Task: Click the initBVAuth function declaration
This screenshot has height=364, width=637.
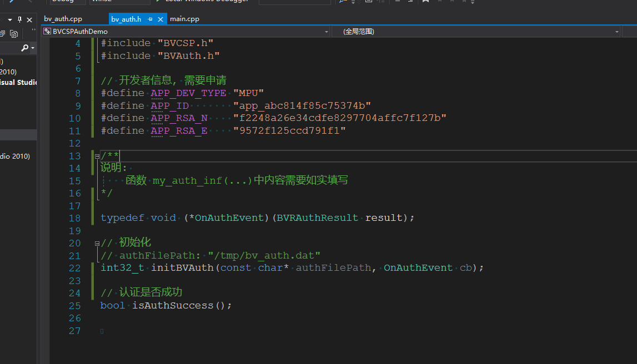Action: coord(182,267)
